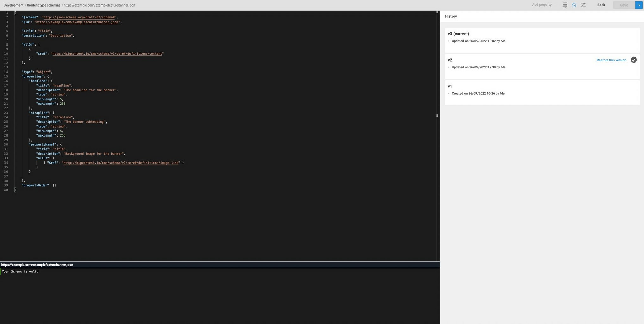Click "The banner subheading" description text

tap(85, 122)
